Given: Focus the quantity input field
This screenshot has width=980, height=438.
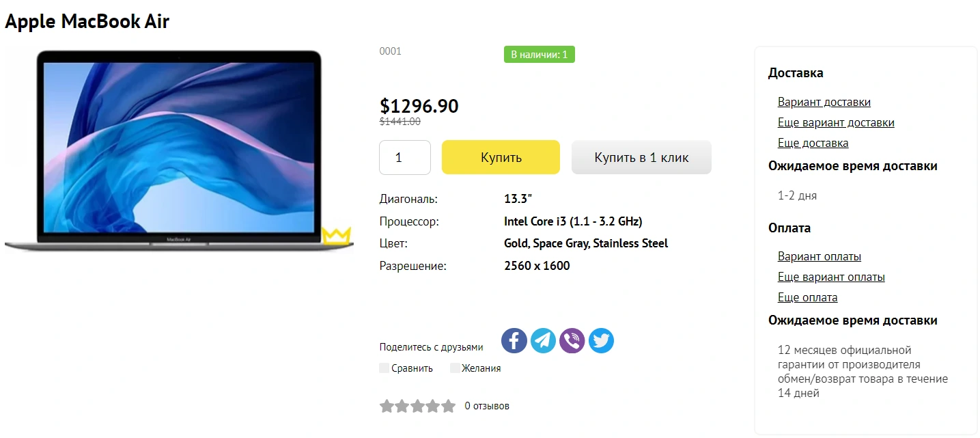Looking at the screenshot, I should [x=405, y=157].
